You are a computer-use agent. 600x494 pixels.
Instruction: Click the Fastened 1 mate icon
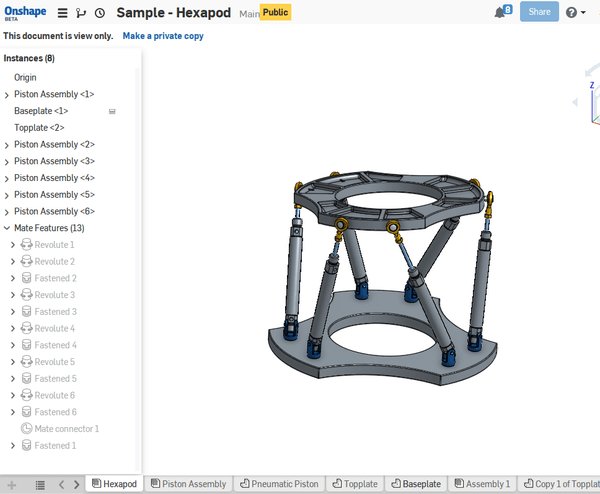click(x=26, y=445)
